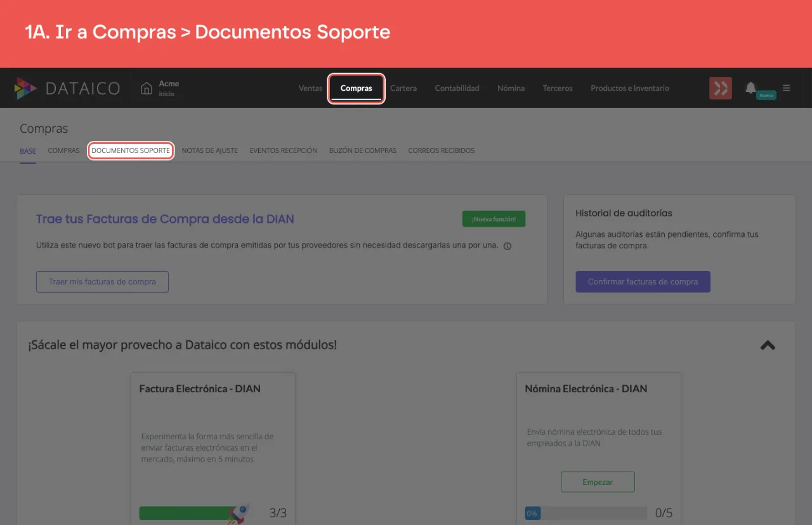The width and height of the screenshot is (812, 525).
Task: Click the info icon beside the bot description
Action: tap(507, 246)
